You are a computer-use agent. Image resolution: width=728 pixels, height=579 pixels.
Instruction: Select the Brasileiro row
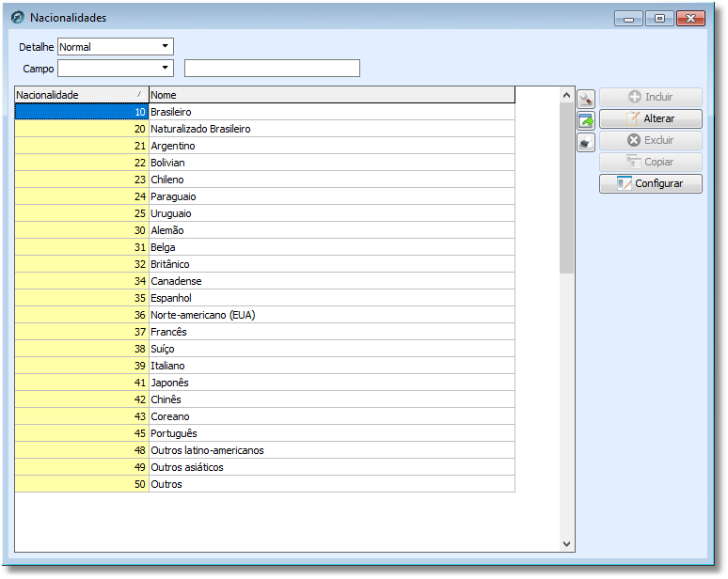(x=264, y=112)
